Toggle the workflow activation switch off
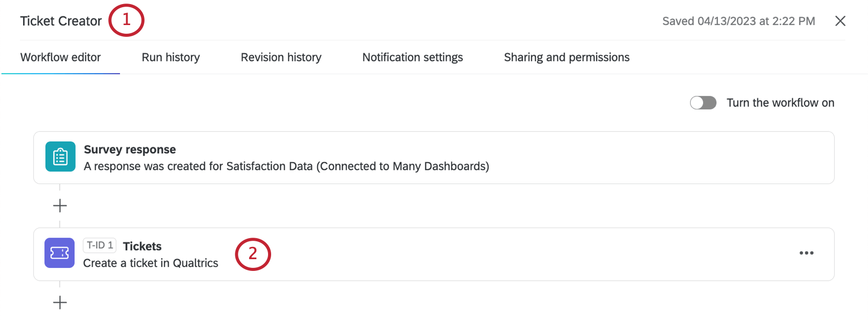The image size is (868, 320). 704,103
